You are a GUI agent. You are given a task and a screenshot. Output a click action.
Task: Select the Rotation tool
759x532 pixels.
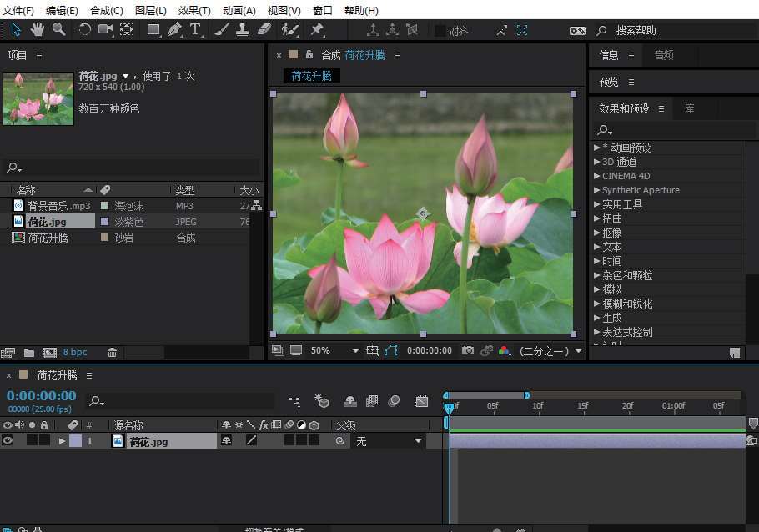pyautogui.click(x=84, y=30)
